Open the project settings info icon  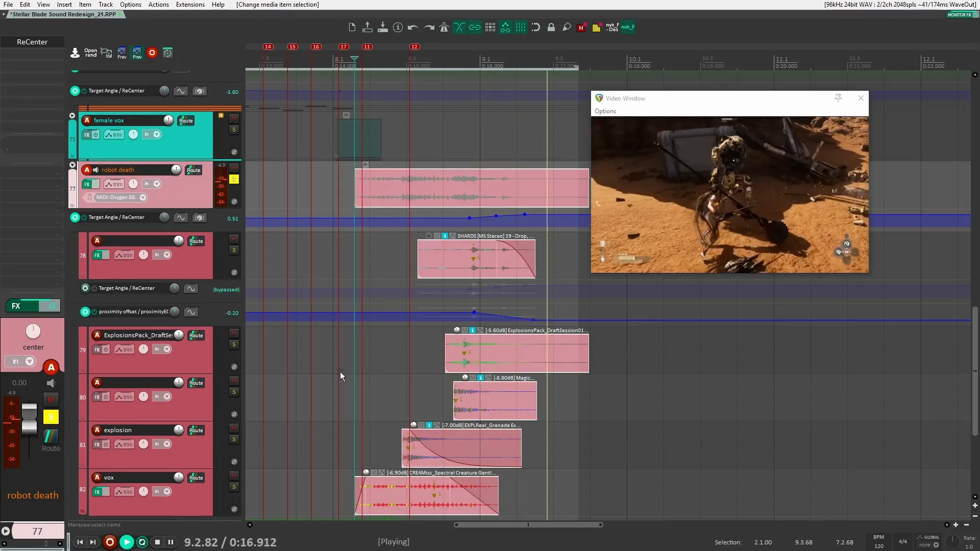point(398,27)
